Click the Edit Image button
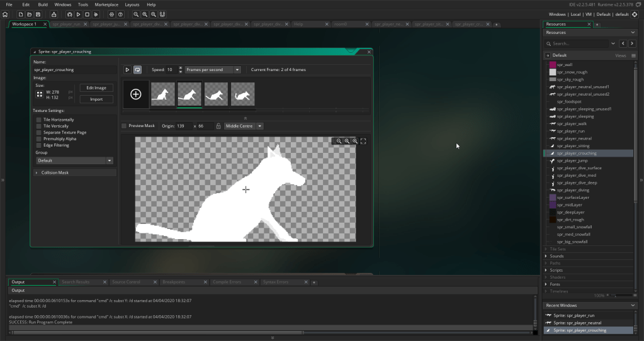Screen dimensions: 644x341 click(x=96, y=88)
